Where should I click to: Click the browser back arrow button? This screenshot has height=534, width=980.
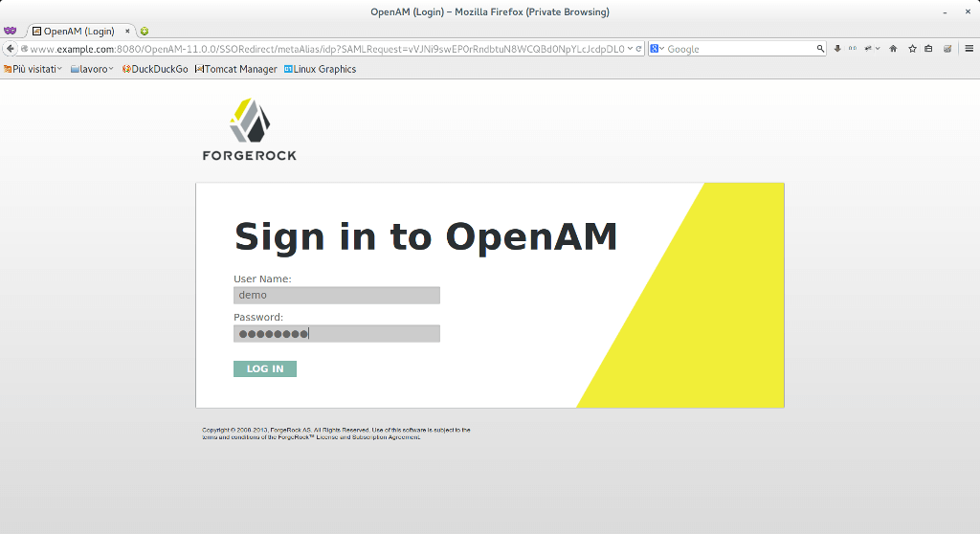click(x=10, y=49)
